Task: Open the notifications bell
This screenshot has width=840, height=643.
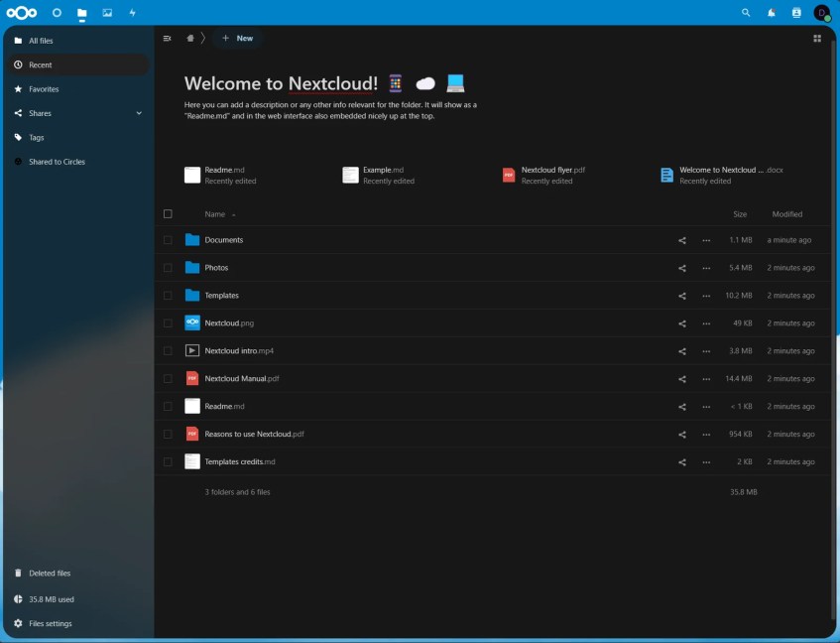Action: [x=771, y=12]
